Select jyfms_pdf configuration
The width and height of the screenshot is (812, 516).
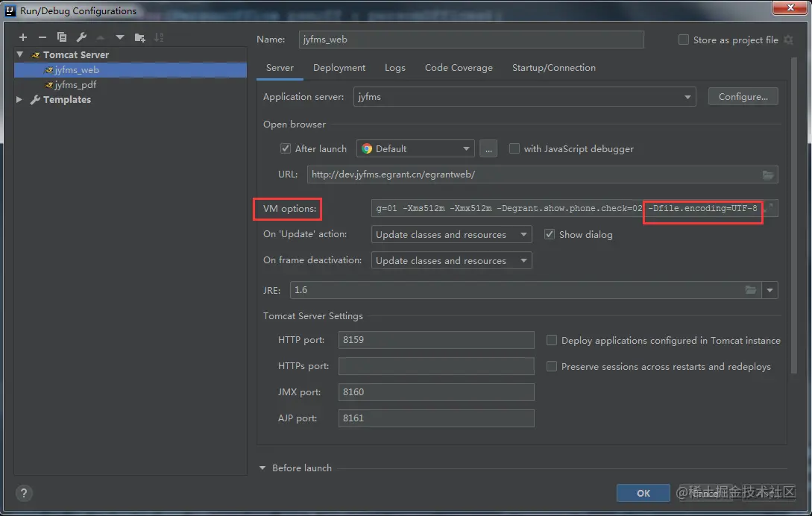(130, 85)
